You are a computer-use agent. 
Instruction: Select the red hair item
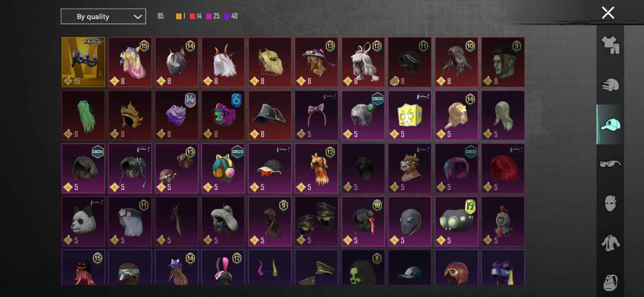point(503,168)
